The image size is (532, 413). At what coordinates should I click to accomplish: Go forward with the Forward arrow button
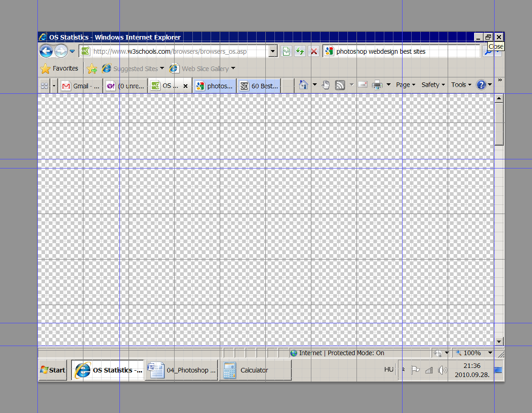click(x=61, y=51)
